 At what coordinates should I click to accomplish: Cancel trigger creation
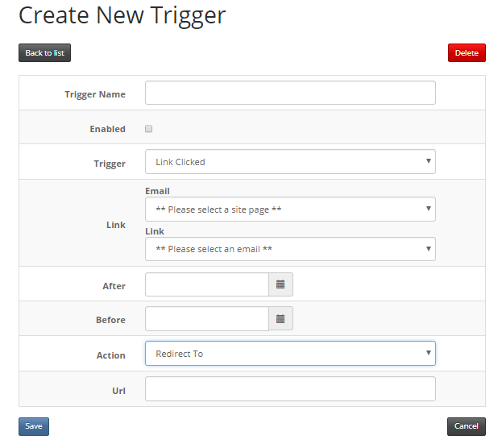click(x=467, y=426)
